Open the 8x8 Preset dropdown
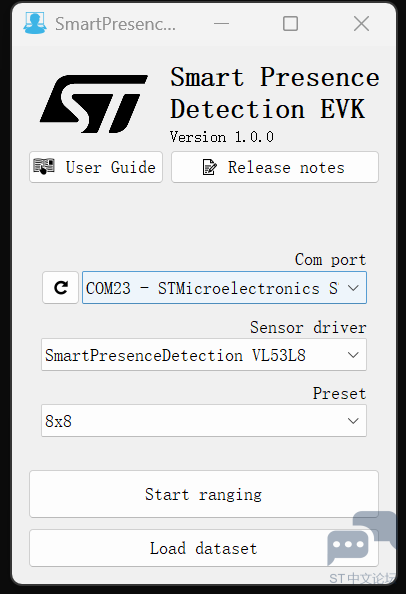Screen dimensions: 406x594 pyautogui.click(x=204, y=420)
